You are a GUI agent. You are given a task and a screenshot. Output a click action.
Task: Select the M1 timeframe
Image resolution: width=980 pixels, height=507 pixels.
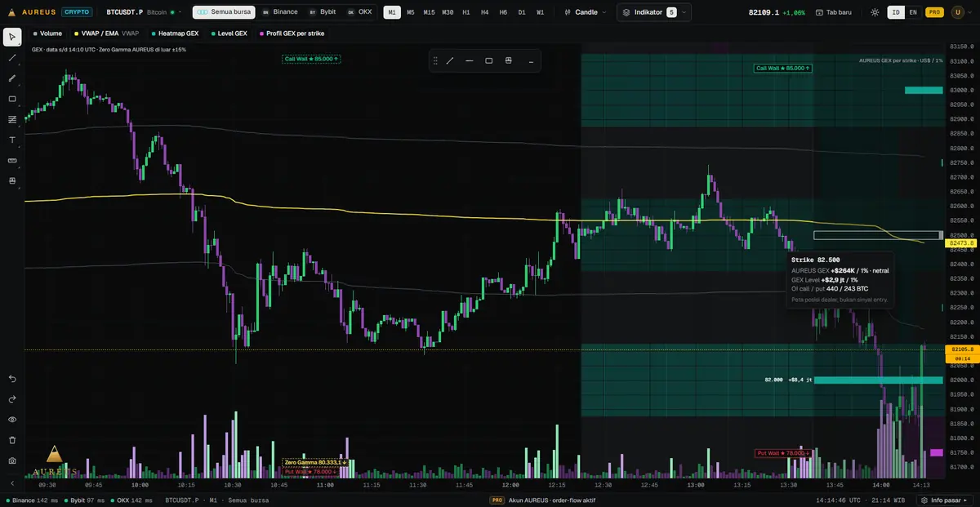point(392,12)
